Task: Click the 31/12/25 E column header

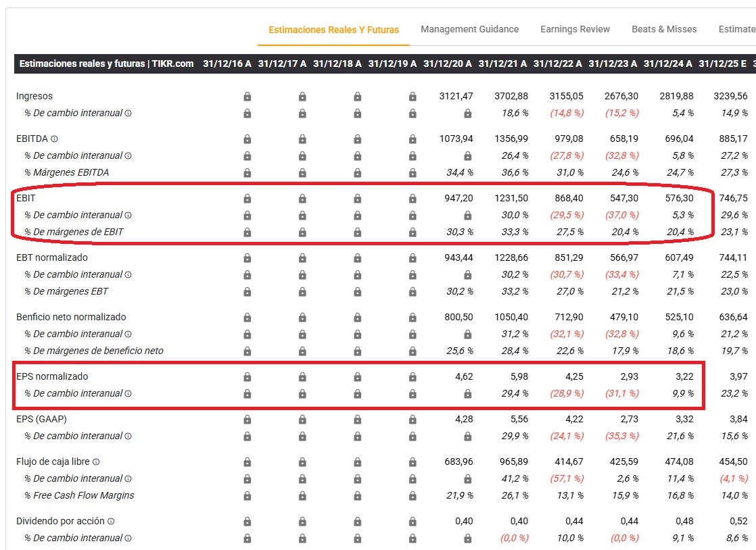Action: (722, 64)
